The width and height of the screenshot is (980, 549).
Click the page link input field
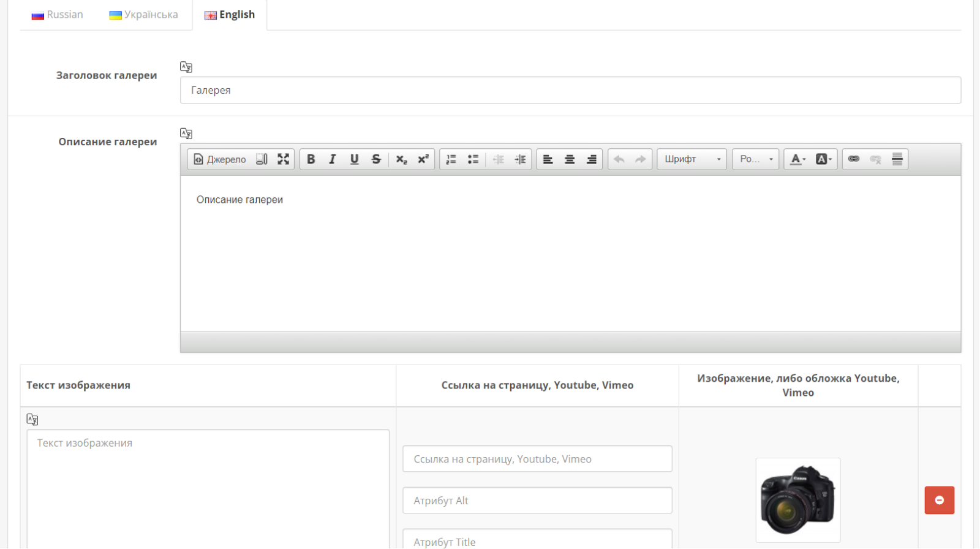[x=537, y=459]
